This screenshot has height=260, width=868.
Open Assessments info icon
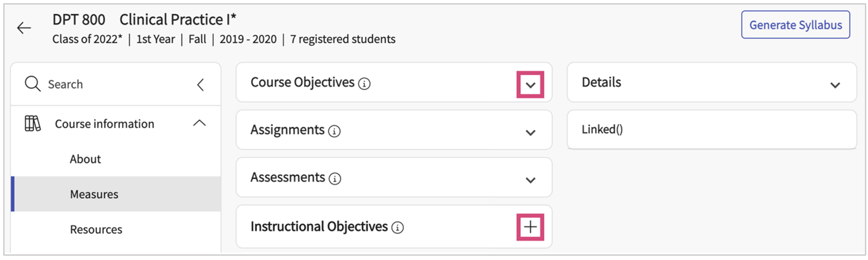click(335, 179)
